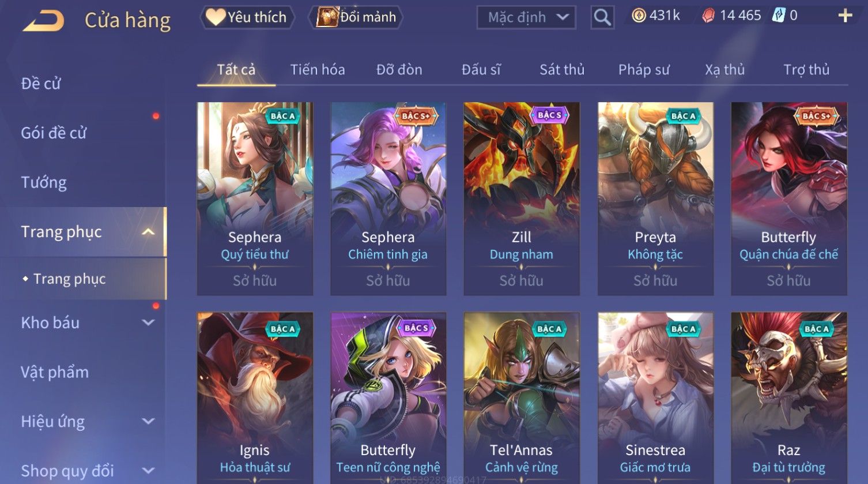The width and height of the screenshot is (868, 484).
Task: Open the search magnifier icon
Action: pos(602,17)
